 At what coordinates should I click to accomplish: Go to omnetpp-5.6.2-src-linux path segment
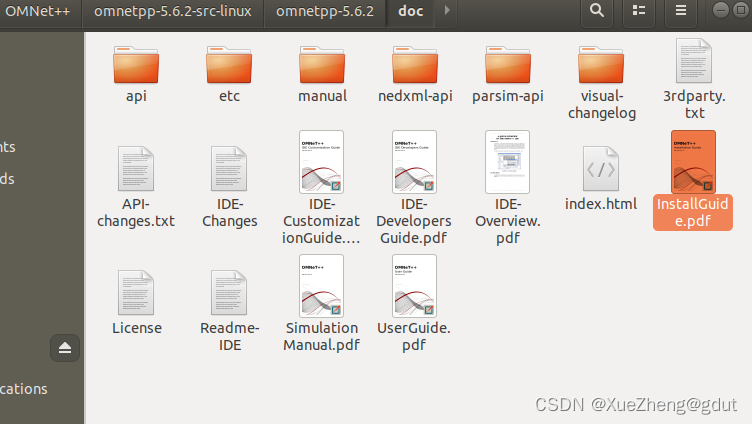click(x=173, y=11)
